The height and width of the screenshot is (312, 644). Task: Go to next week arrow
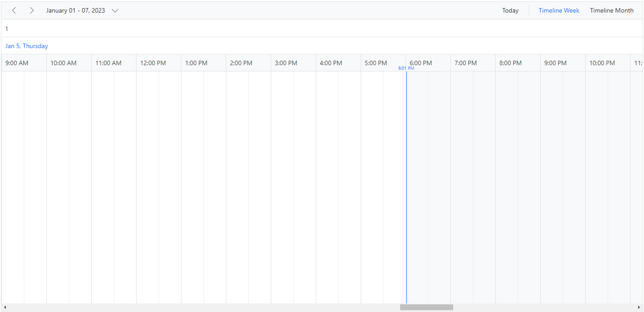(x=31, y=10)
